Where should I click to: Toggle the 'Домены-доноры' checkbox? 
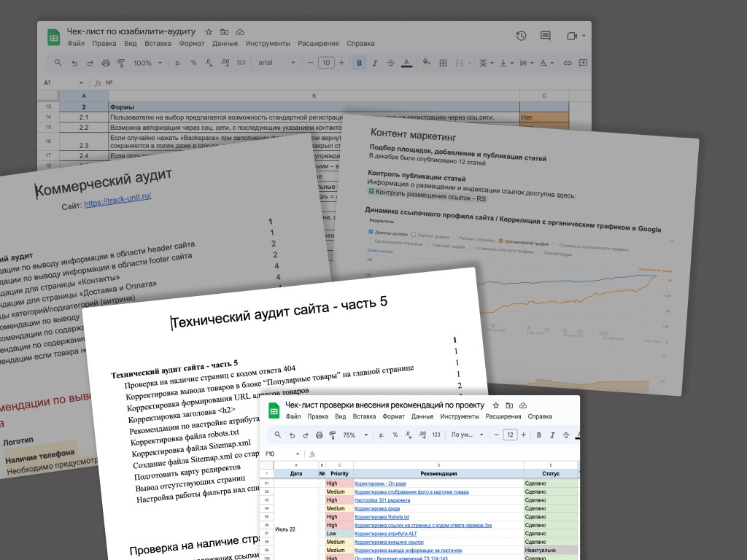point(371,233)
